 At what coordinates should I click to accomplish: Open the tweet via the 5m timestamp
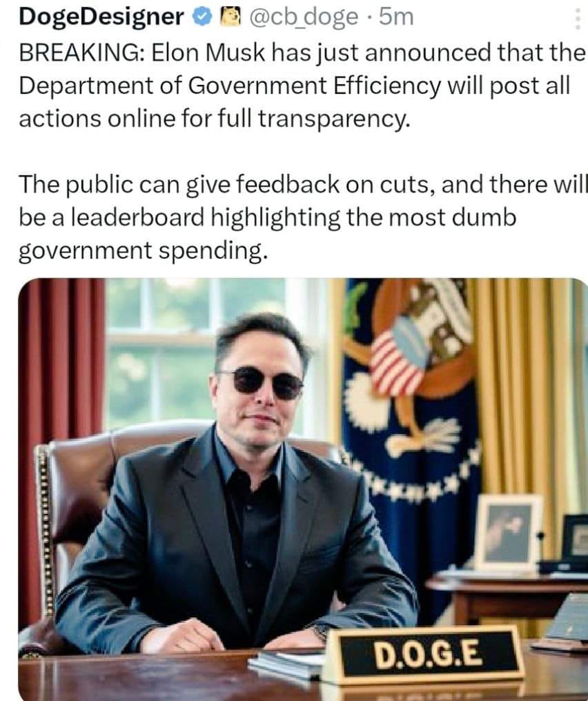(396, 17)
